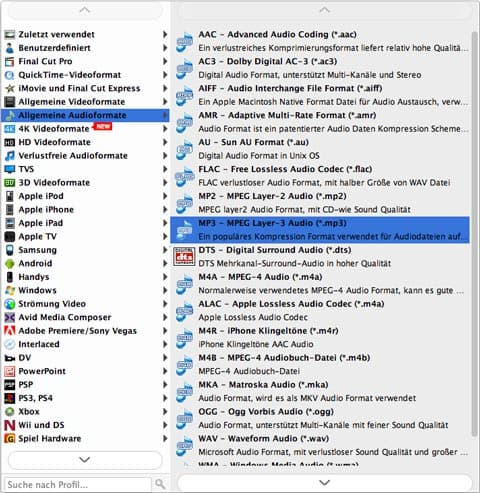Select M4A - MPEG-4 Audio

point(320,284)
